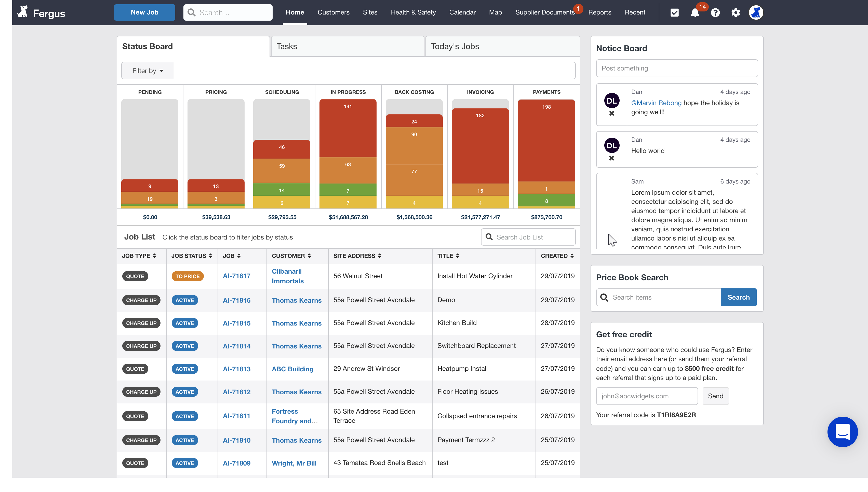The height and width of the screenshot is (492, 868).
Task: Click the New Job button
Action: tap(144, 12)
